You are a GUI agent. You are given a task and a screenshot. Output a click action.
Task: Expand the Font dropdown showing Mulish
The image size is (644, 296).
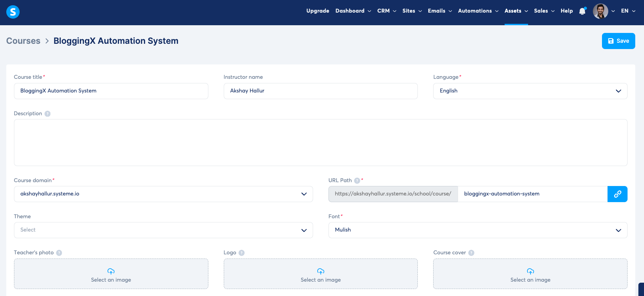click(x=477, y=230)
